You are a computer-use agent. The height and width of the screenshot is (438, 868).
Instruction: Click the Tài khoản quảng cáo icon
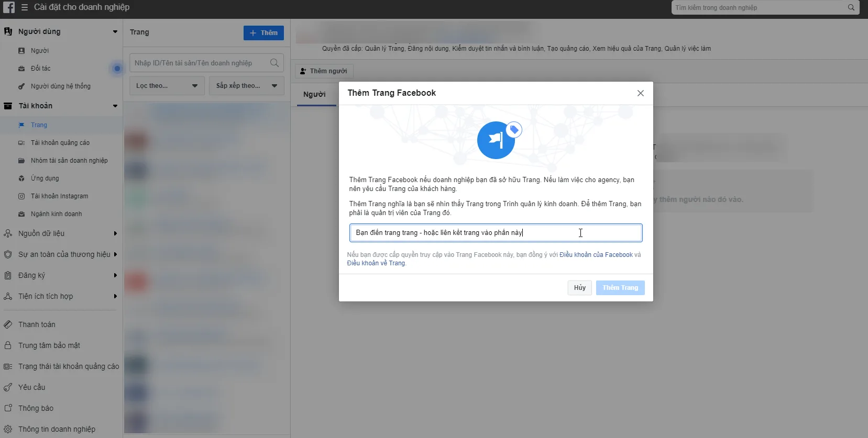click(21, 143)
